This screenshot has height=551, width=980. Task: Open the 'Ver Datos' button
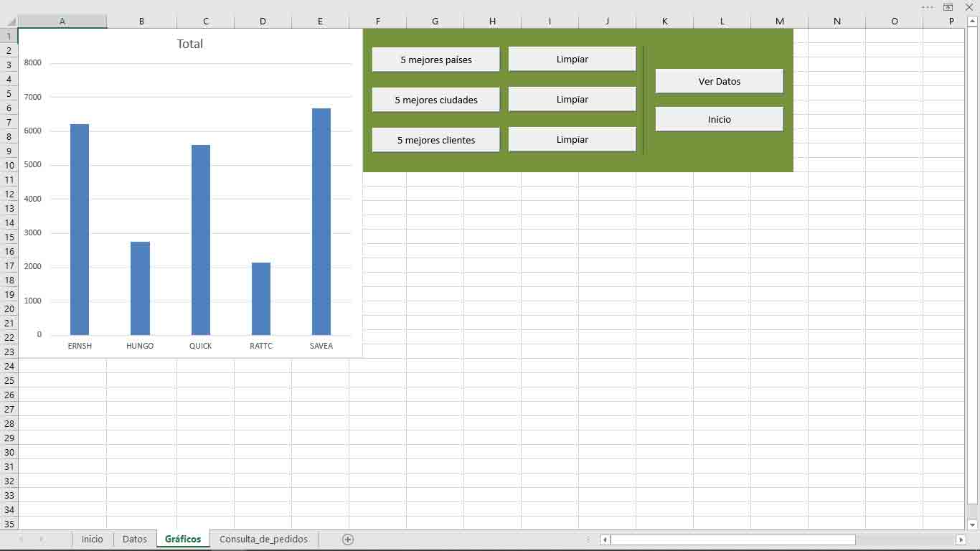click(x=719, y=81)
